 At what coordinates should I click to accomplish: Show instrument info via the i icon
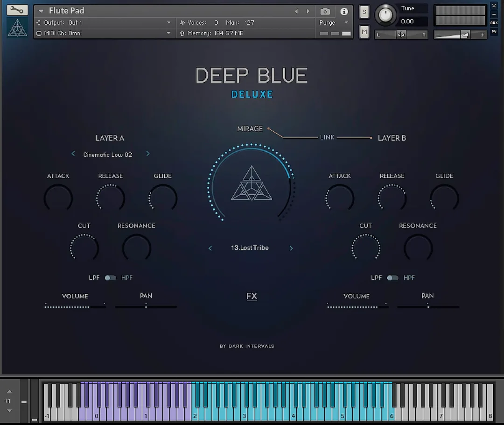(344, 12)
